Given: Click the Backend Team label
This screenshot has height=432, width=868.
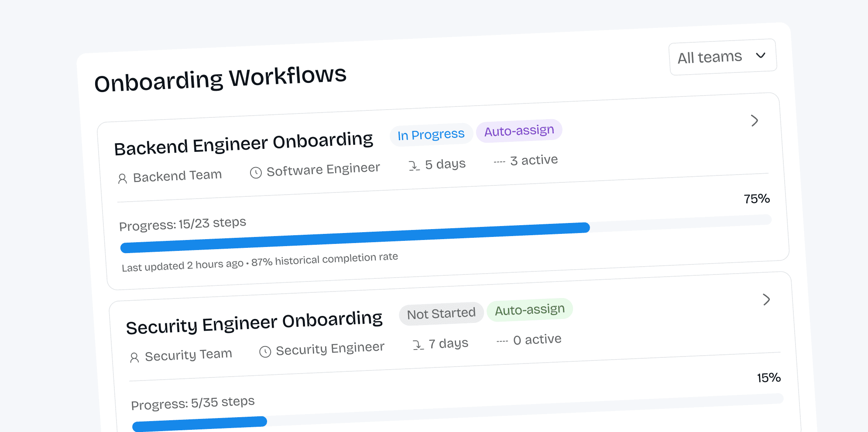Looking at the screenshot, I should click(178, 175).
